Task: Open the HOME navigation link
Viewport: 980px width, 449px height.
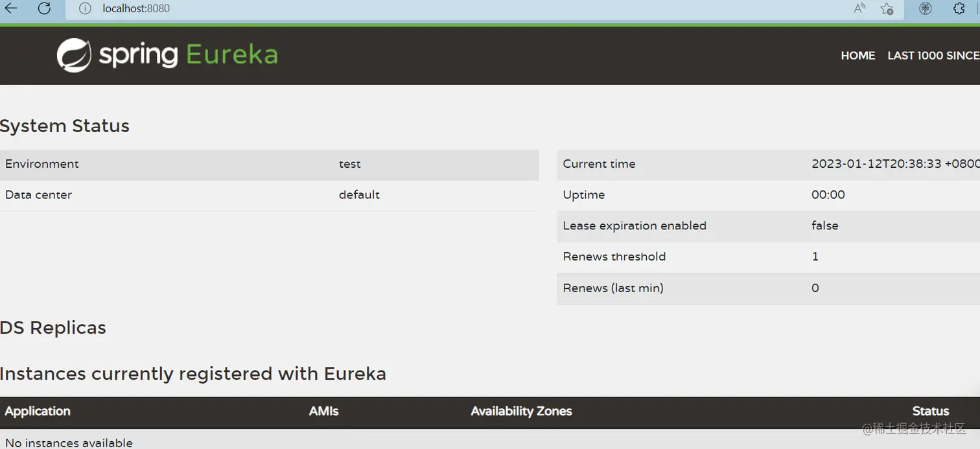Action: 858,56
